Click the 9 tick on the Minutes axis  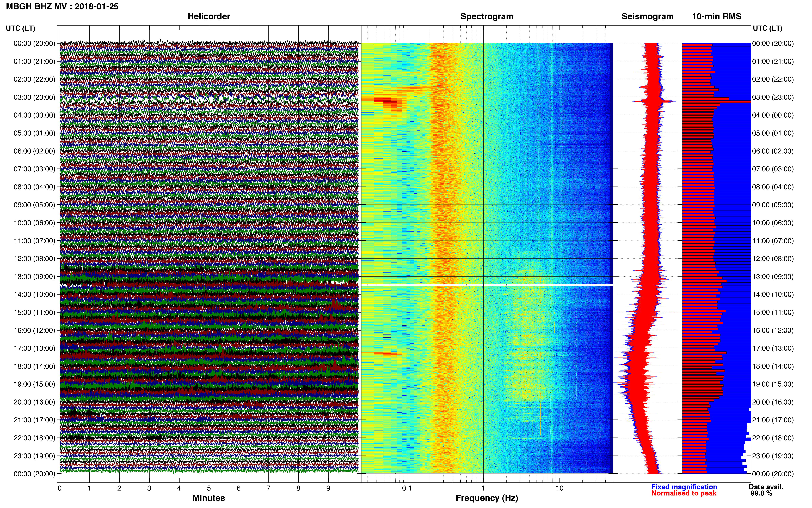(x=328, y=488)
